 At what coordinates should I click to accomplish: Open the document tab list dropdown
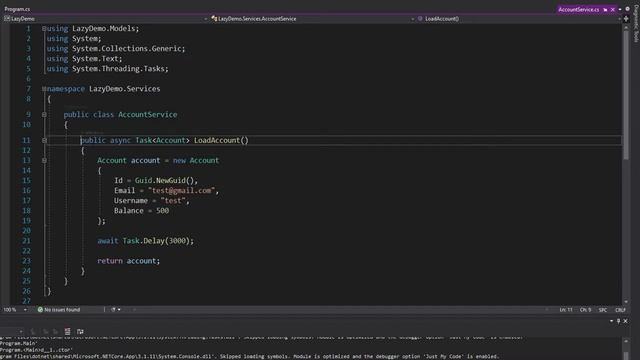[x=620, y=9]
